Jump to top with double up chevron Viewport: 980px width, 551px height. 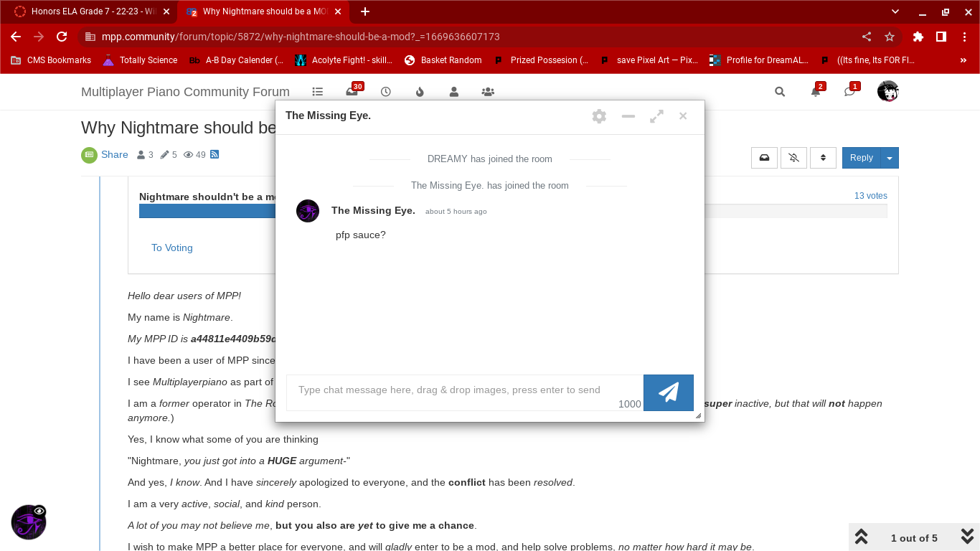click(x=862, y=537)
